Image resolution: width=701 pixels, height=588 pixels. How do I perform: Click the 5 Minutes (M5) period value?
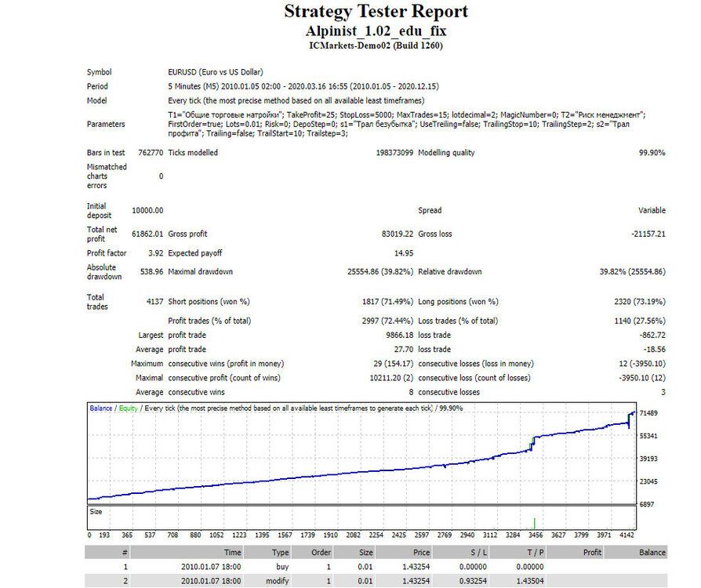(303, 86)
